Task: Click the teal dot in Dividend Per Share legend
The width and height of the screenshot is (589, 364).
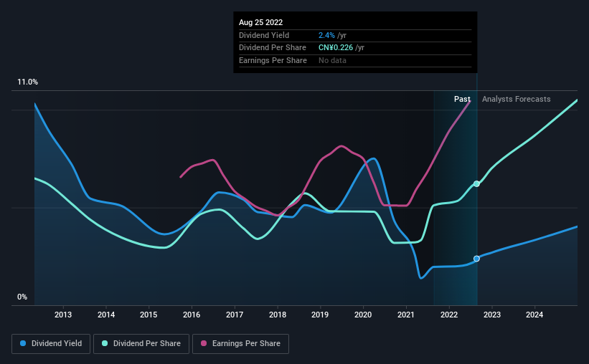Action: click(105, 344)
